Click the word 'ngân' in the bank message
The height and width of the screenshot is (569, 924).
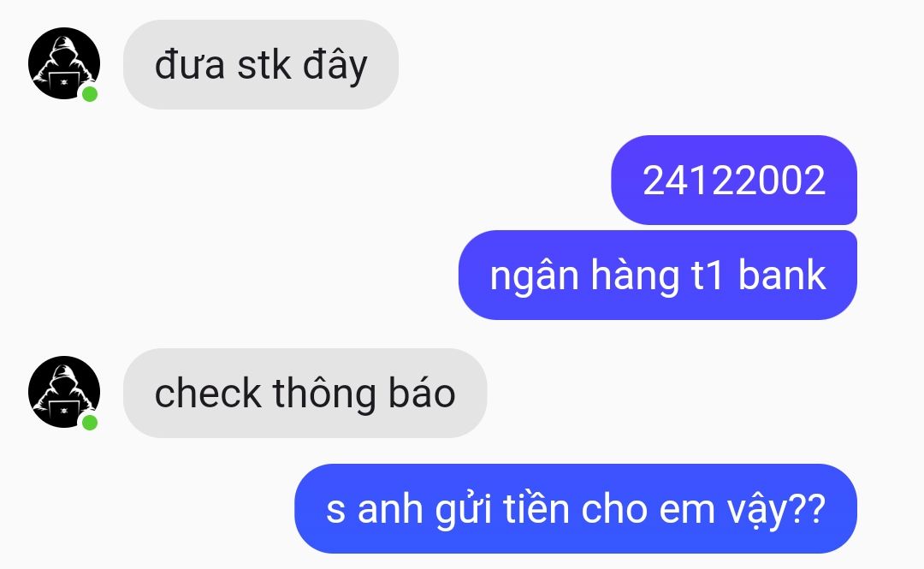(x=535, y=277)
